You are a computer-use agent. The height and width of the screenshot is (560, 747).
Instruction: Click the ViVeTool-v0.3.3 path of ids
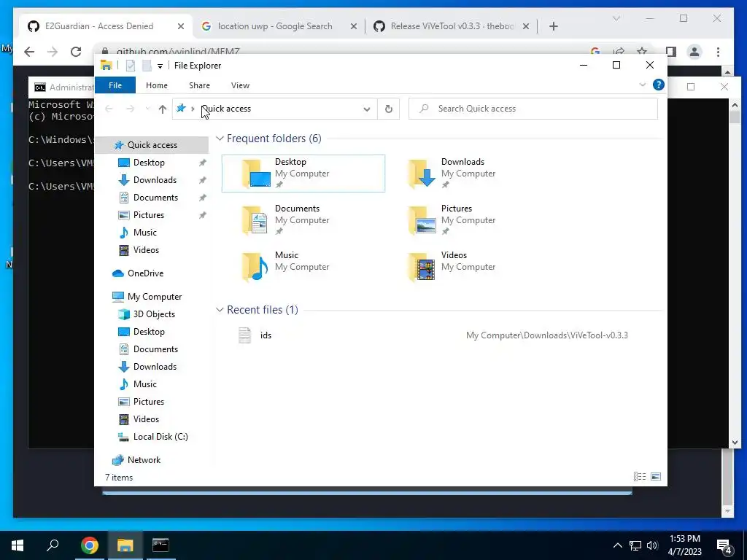pos(547,335)
